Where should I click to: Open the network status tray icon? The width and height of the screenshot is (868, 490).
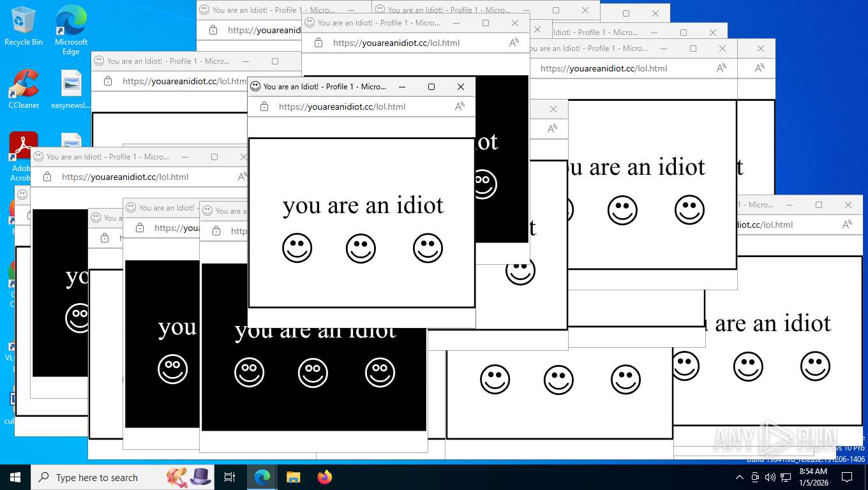[x=786, y=477]
